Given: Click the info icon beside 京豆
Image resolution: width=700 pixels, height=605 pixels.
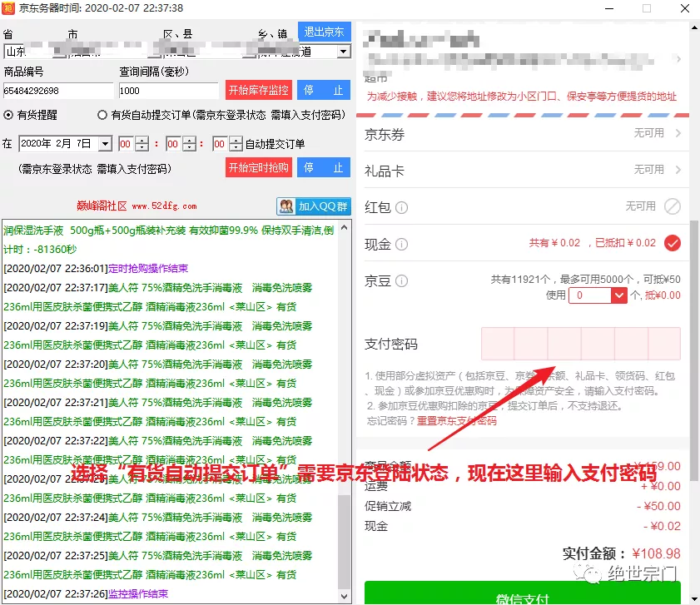Looking at the screenshot, I should (x=401, y=279).
